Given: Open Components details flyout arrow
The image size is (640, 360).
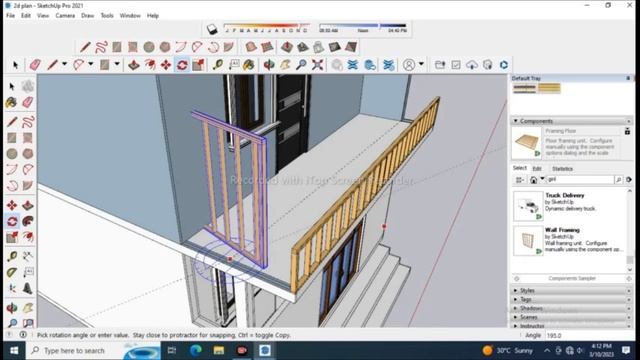Looking at the screenshot, I should [629, 180].
